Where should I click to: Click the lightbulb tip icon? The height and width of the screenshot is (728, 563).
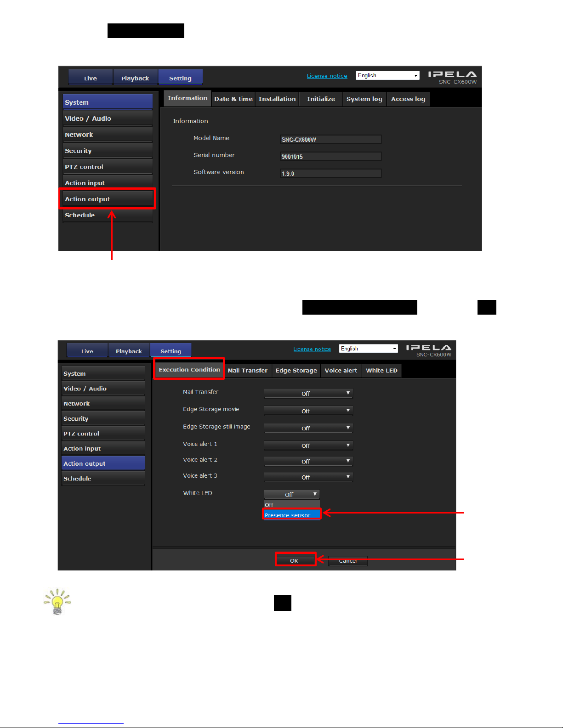click(x=57, y=602)
